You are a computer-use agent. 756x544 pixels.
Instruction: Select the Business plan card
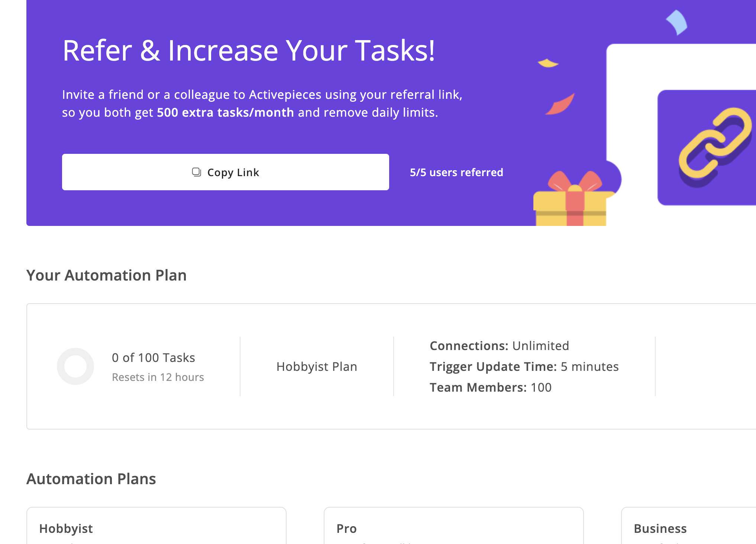689,525
